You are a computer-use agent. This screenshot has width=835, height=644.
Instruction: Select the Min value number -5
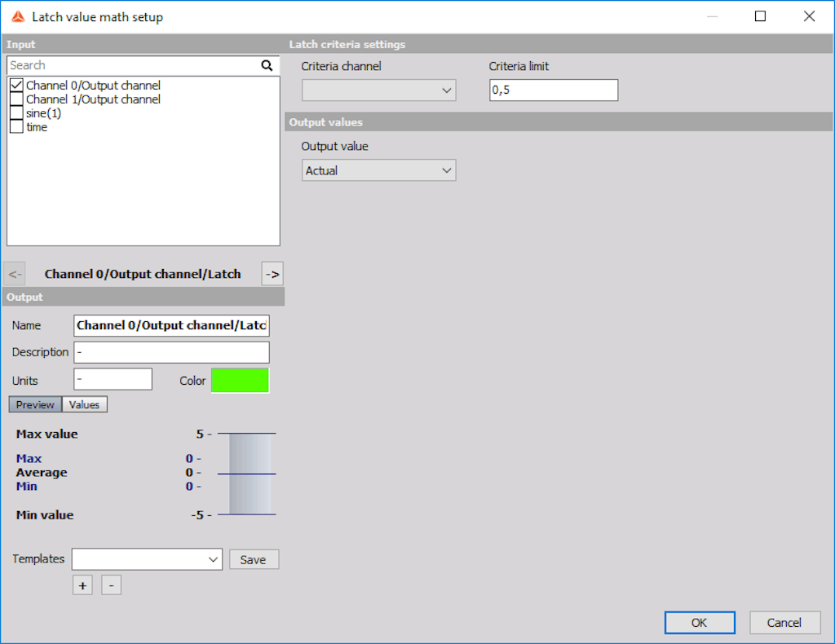(x=197, y=514)
